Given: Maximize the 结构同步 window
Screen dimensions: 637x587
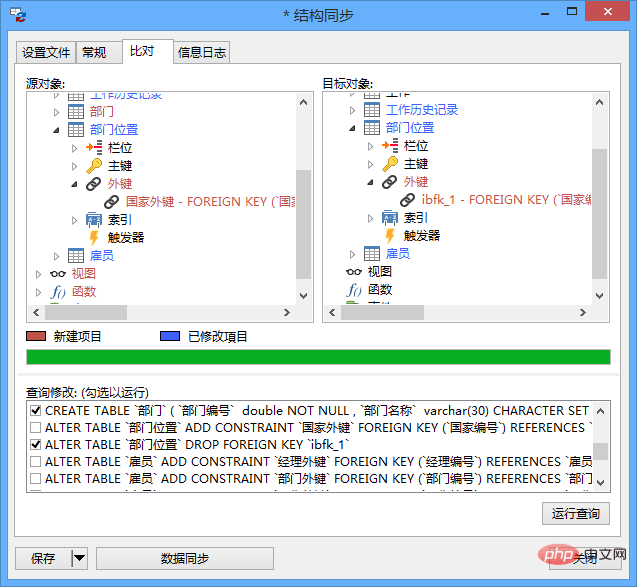Looking at the screenshot, I should (x=572, y=11).
